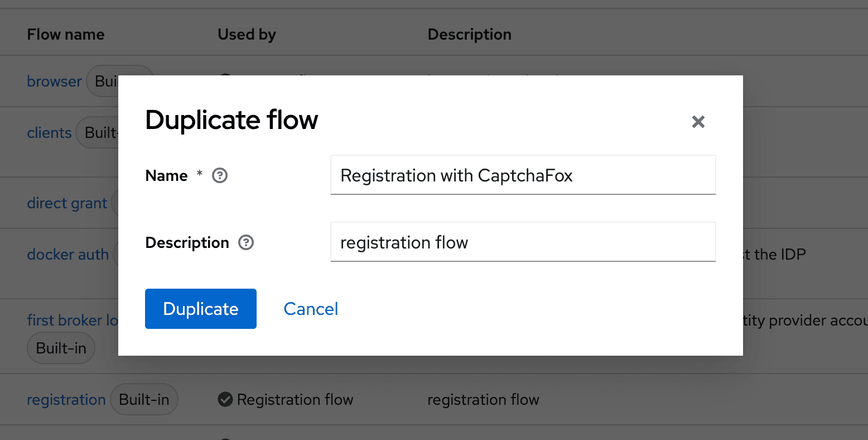
Task: Click the Registration flow used-by text
Action: pos(295,399)
